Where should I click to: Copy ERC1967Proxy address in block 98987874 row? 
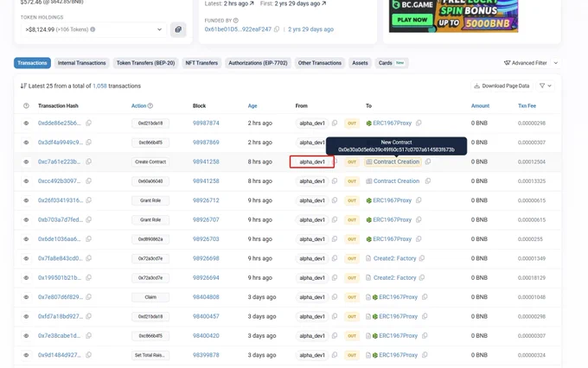pyautogui.click(x=419, y=123)
